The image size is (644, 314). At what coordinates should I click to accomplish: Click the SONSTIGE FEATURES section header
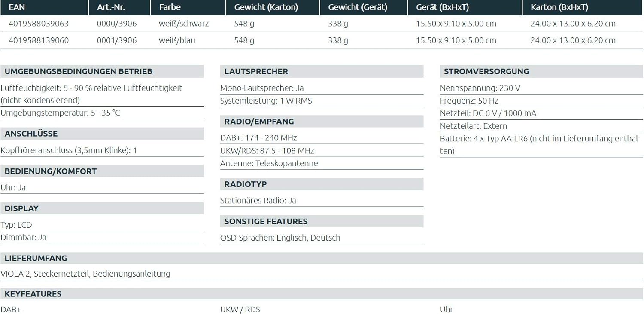pos(266,221)
